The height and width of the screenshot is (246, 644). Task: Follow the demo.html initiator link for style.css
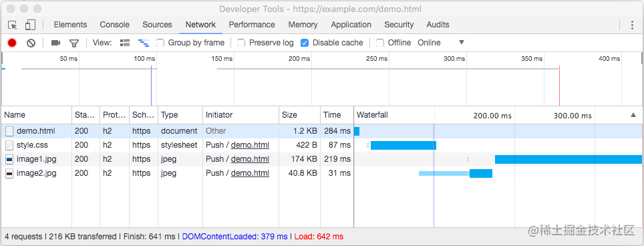point(250,145)
